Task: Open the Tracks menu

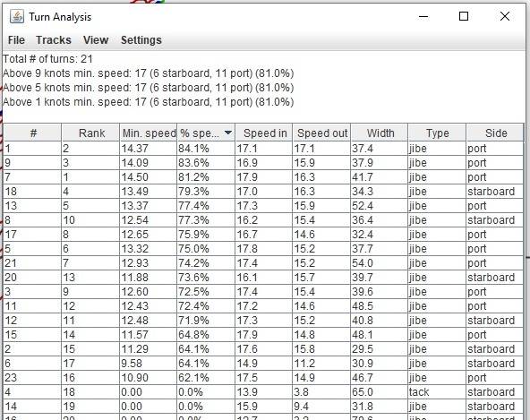Action: point(54,40)
